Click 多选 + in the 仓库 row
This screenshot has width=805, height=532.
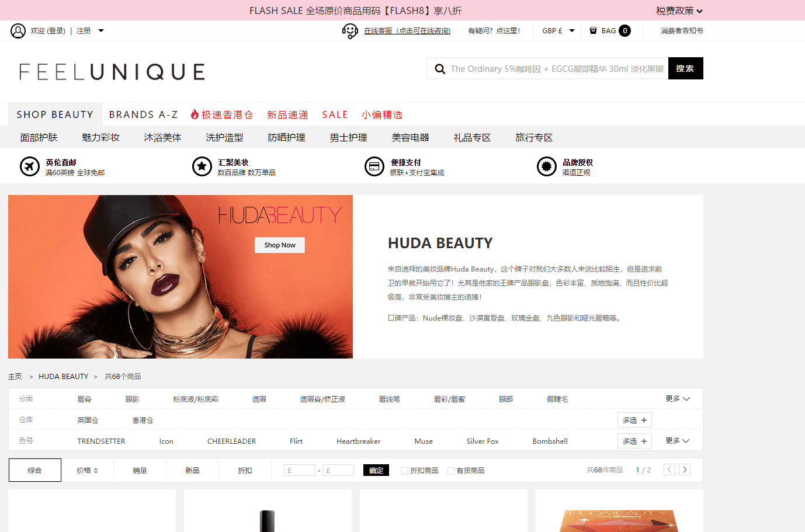[634, 420]
